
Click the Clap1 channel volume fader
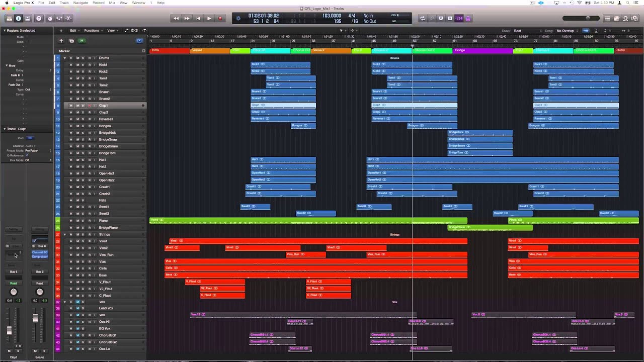tap(9, 330)
